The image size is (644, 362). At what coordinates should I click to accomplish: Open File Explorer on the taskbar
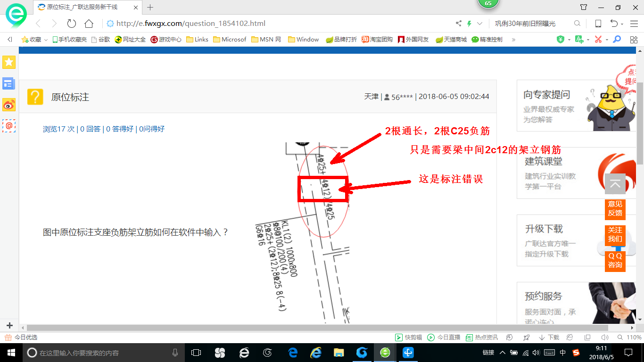pyautogui.click(x=339, y=352)
